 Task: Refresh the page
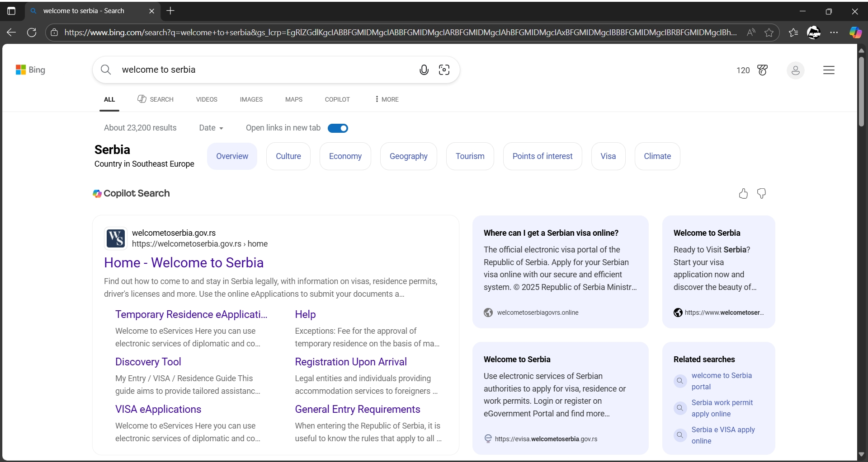click(32, 33)
